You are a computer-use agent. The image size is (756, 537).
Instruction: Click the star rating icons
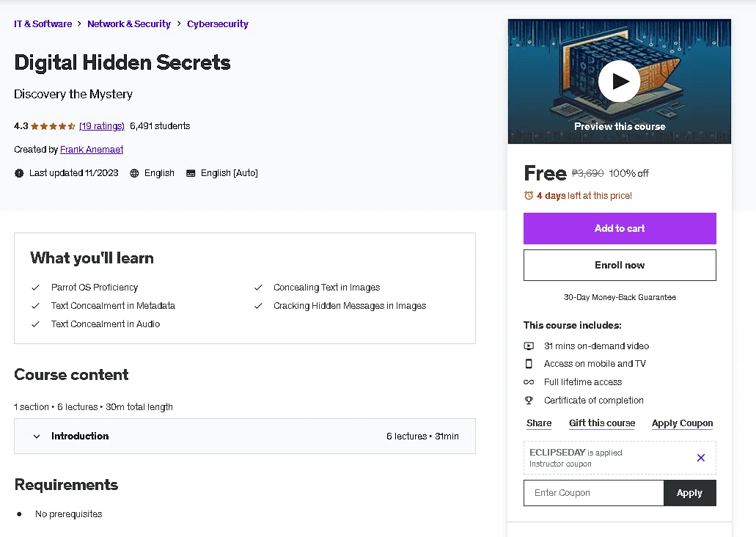click(53, 126)
